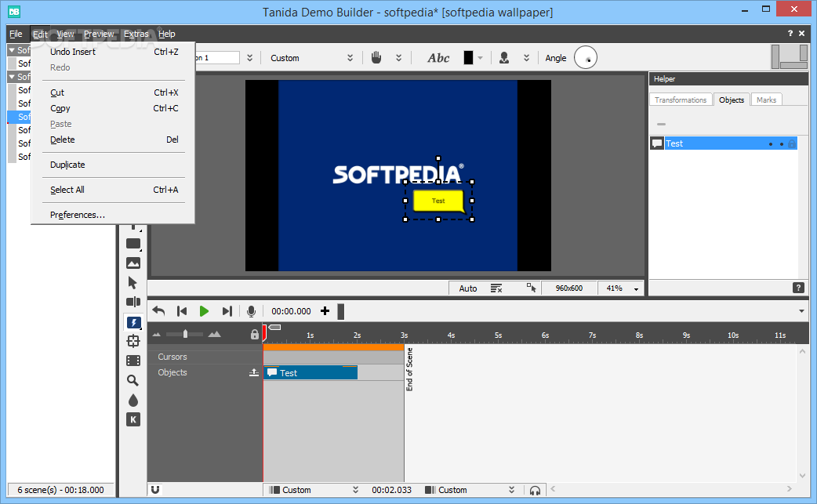The height and width of the screenshot is (504, 817).
Task: Open Preferences from Edit menu
Action: 113,215
